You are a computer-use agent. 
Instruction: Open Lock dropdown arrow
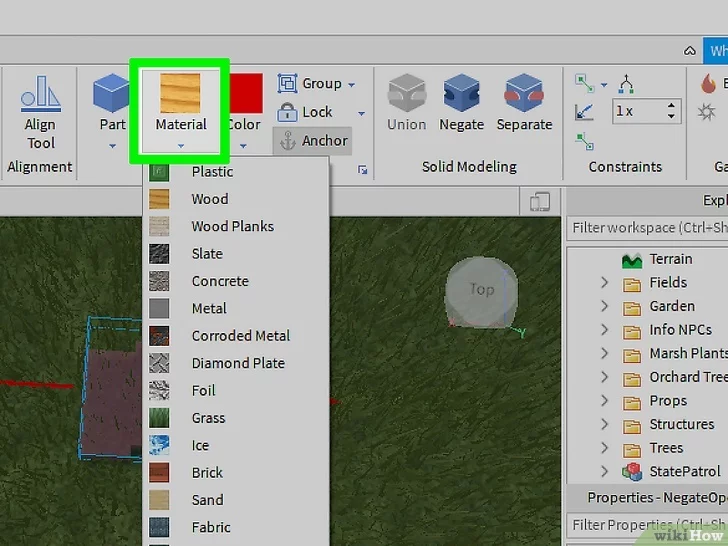[x=361, y=113]
